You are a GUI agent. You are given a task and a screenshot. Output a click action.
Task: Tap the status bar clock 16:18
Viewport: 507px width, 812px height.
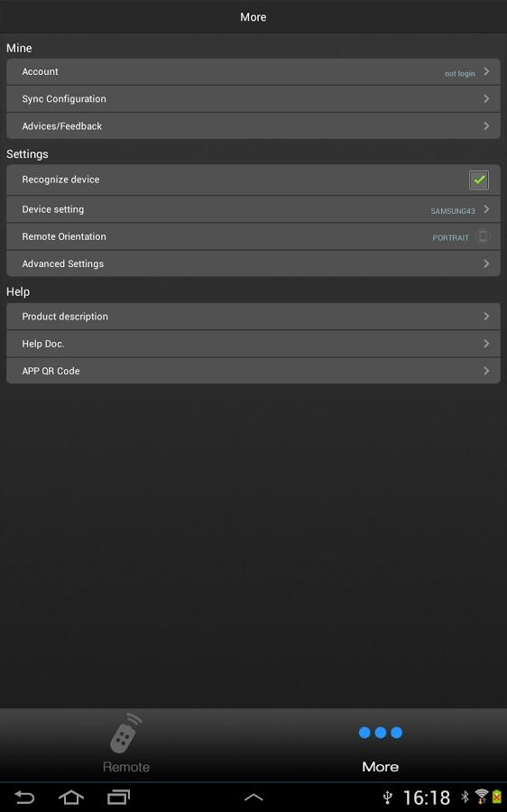[x=427, y=798]
